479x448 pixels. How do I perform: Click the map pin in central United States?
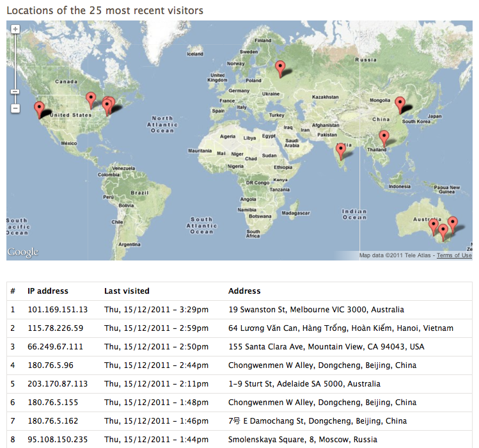click(x=91, y=100)
